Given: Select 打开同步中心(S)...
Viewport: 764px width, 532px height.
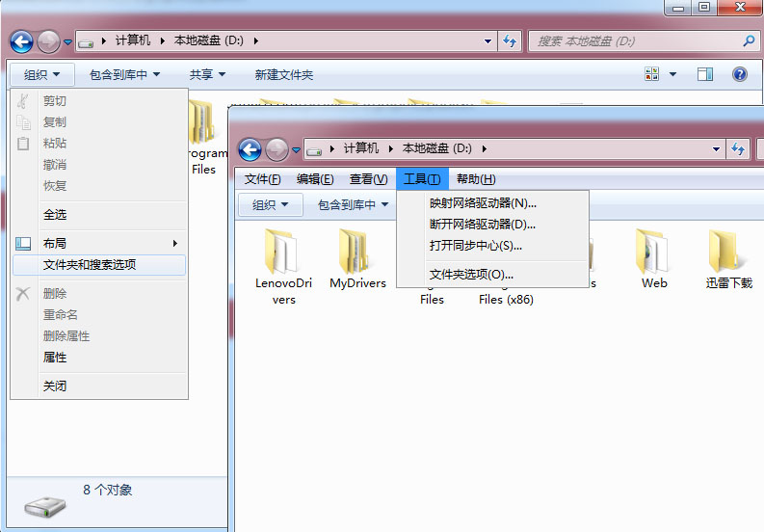Looking at the screenshot, I should point(492,245).
